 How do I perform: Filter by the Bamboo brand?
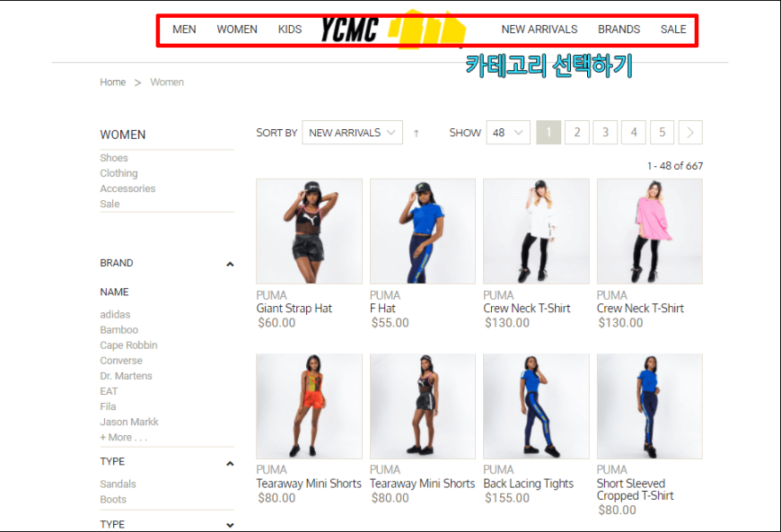point(119,330)
